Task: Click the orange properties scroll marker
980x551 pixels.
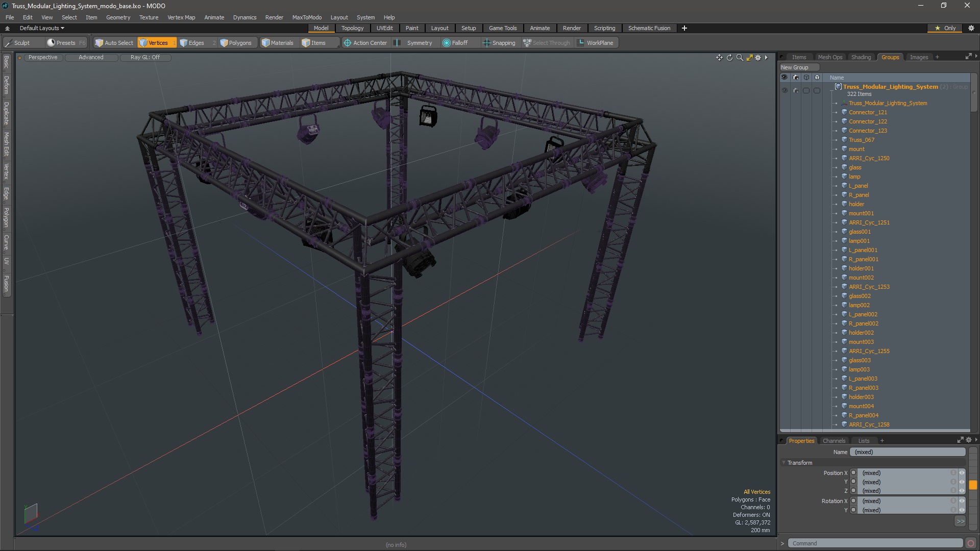Action: [973, 485]
